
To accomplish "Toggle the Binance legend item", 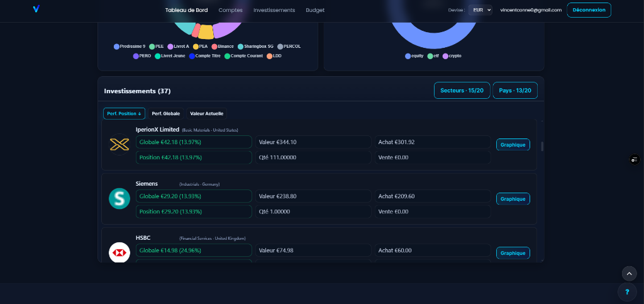I will pyautogui.click(x=223, y=47).
